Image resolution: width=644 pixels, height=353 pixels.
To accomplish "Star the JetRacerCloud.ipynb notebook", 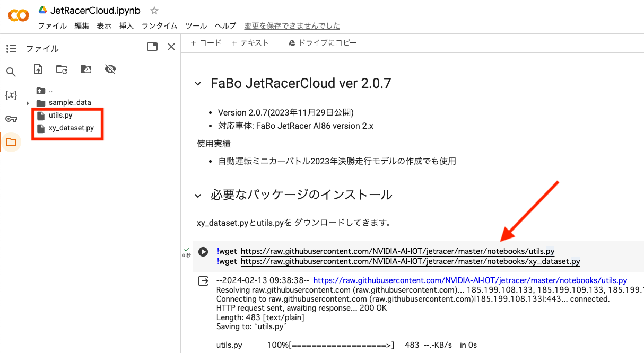I will pos(154,11).
